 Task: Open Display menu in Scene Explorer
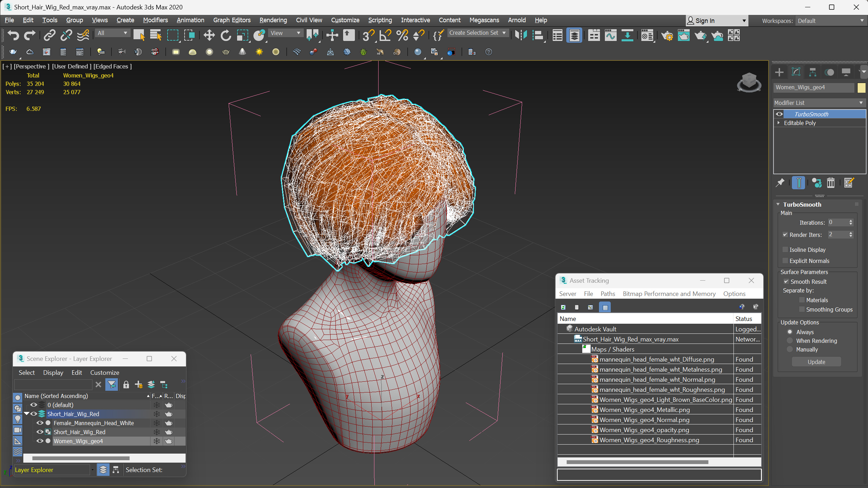53,372
